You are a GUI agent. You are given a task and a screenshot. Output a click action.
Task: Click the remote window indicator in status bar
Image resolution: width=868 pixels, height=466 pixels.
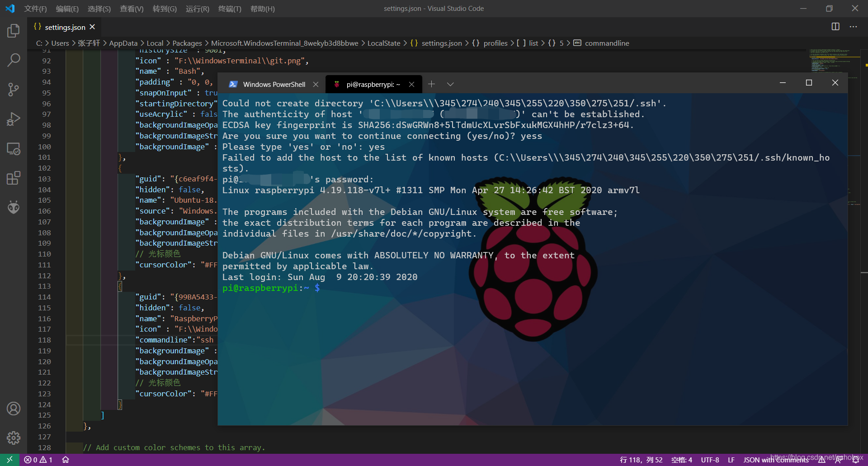click(x=9, y=460)
